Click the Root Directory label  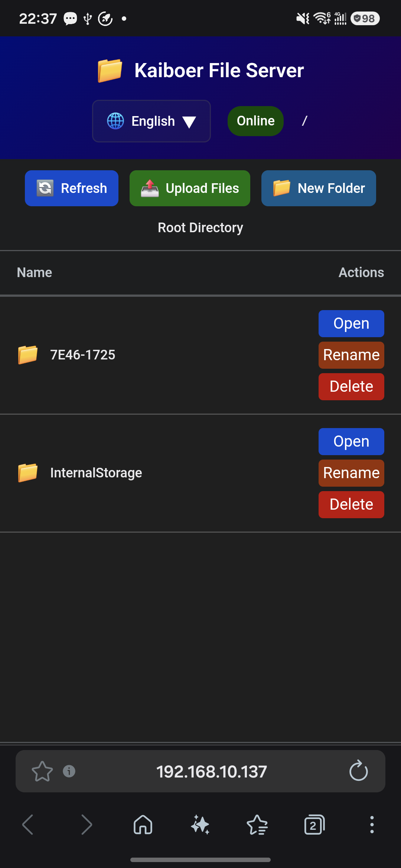[x=200, y=227]
